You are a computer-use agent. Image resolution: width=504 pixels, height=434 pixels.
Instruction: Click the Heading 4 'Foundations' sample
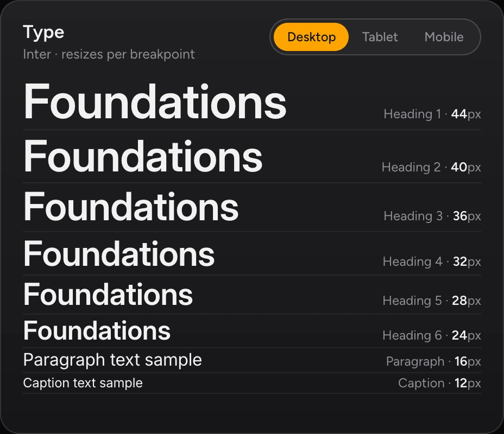119,253
